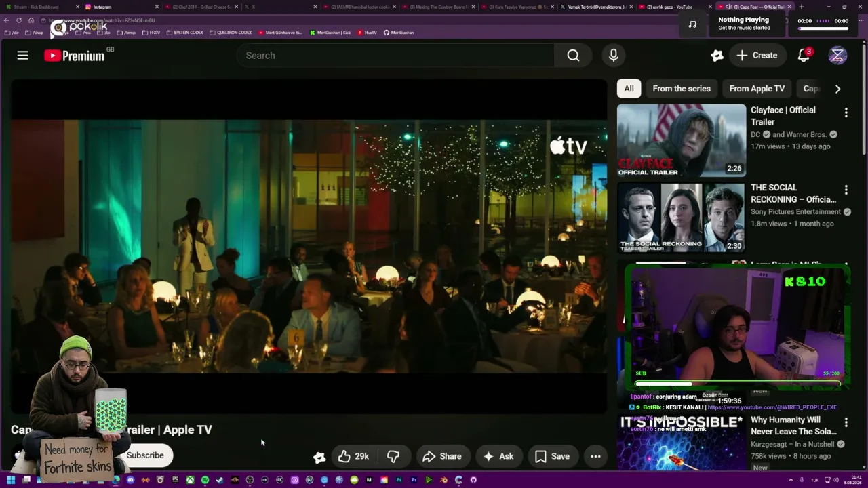Open Premiere Pro from the taskbar
The height and width of the screenshot is (488, 868).
414,480
